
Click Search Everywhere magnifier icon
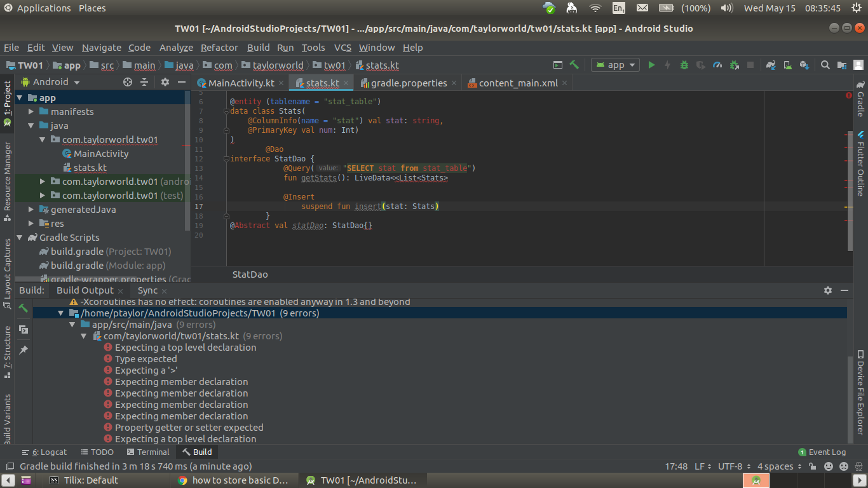825,65
